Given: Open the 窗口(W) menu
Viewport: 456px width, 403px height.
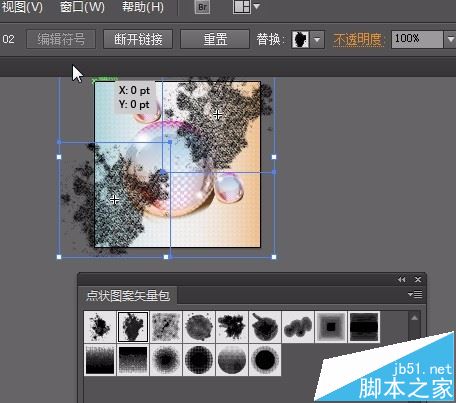Looking at the screenshot, I should 82,7.
